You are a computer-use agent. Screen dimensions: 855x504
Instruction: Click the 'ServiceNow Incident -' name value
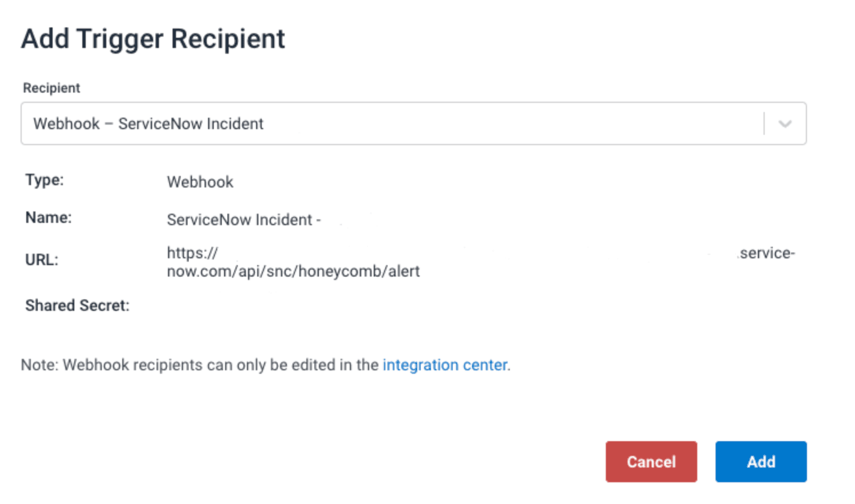click(243, 219)
